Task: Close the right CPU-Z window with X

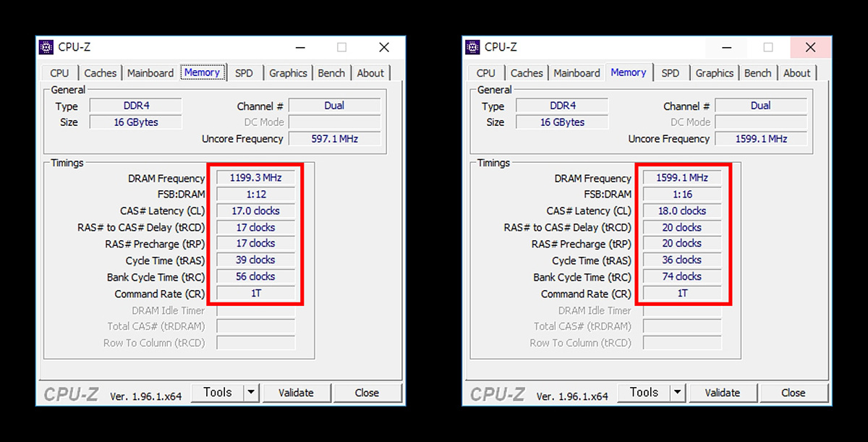Action: [811, 48]
